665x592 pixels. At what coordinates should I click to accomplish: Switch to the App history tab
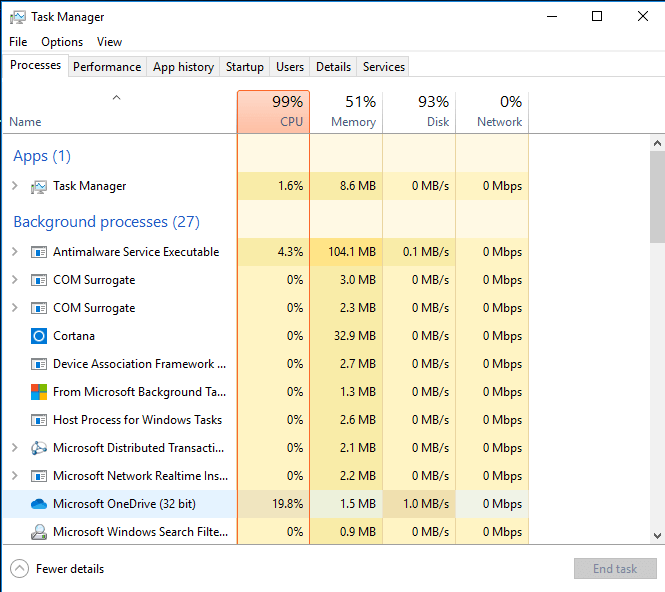[x=183, y=67]
